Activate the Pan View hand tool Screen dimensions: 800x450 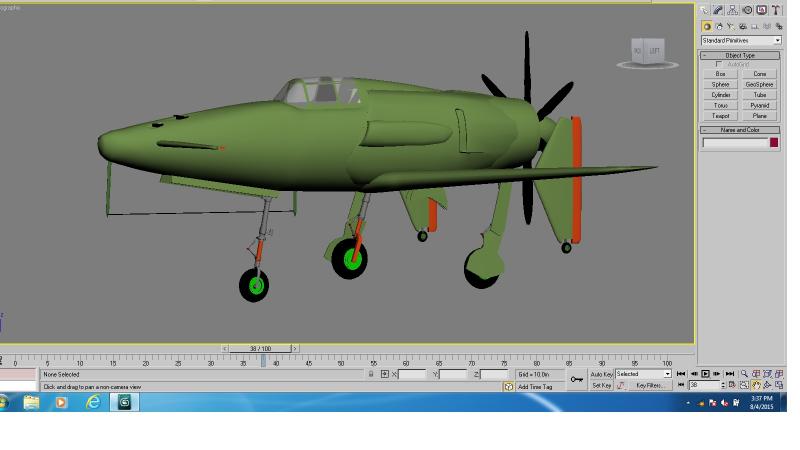pyautogui.click(x=756, y=386)
